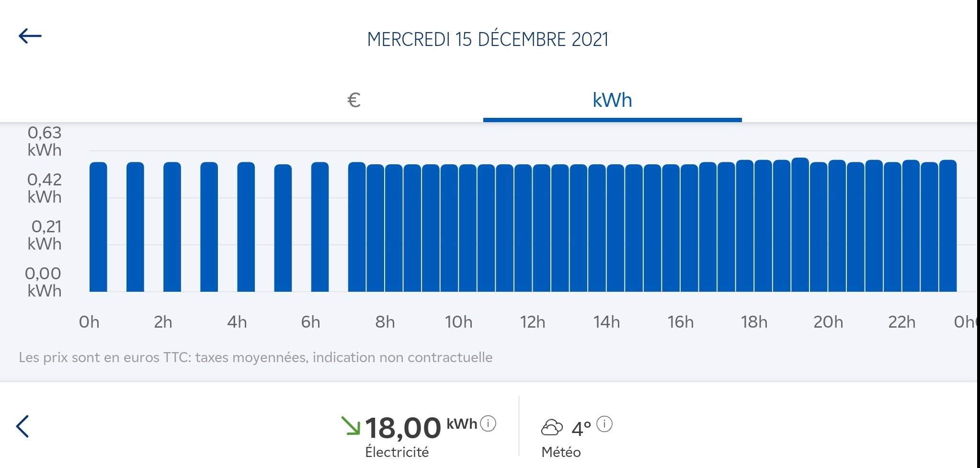The image size is (980, 468).
Task: Switch to the € cost tab
Action: coord(354,100)
